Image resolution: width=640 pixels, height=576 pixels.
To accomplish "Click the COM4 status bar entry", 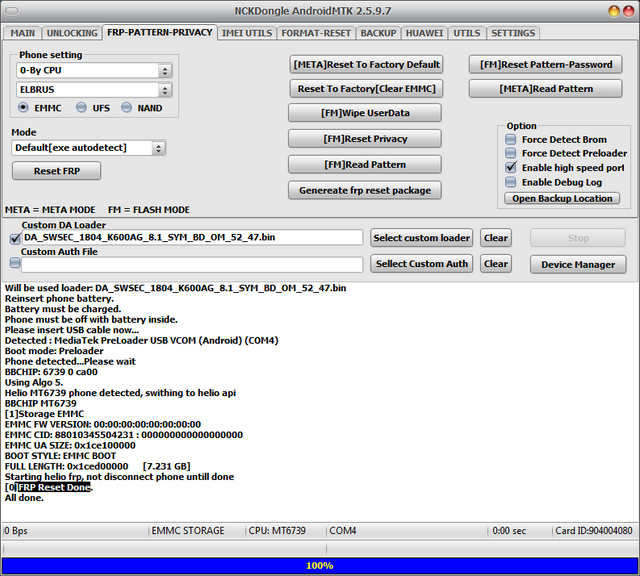I will [x=343, y=531].
